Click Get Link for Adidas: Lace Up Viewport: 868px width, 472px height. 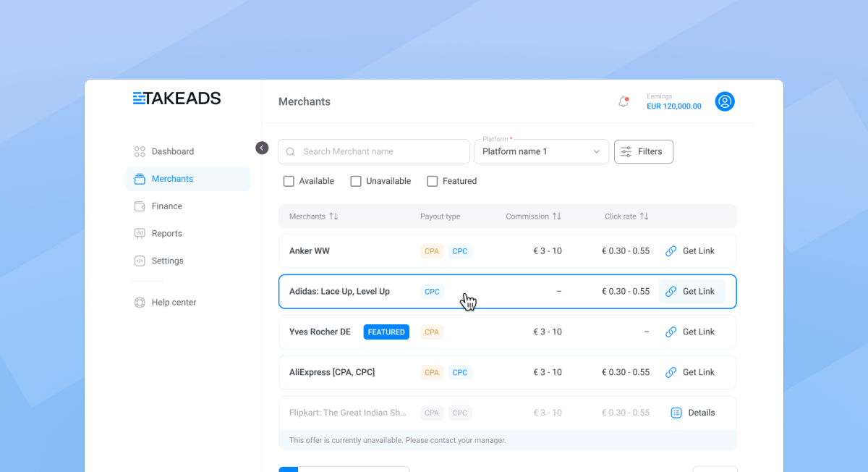tap(692, 292)
